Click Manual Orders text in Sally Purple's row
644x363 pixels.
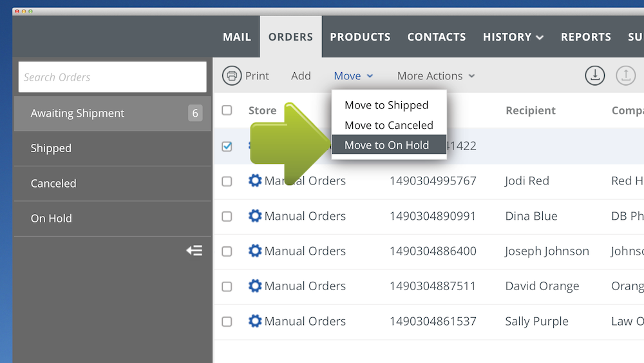coord(305,321)
